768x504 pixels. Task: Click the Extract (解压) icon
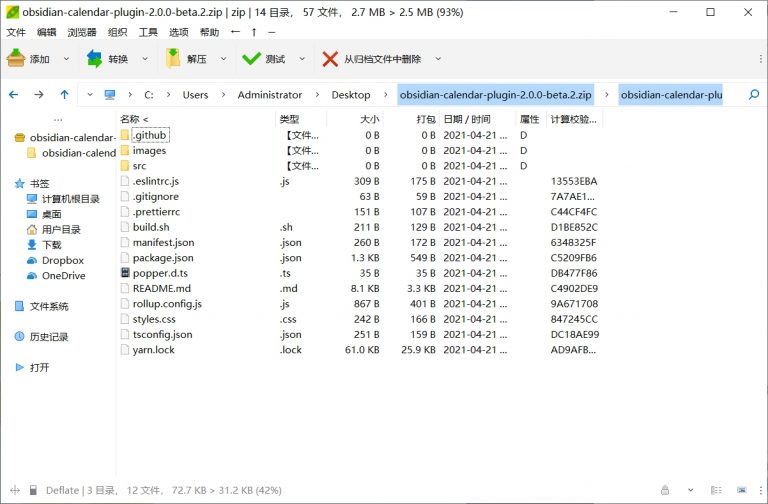point(173,58)
